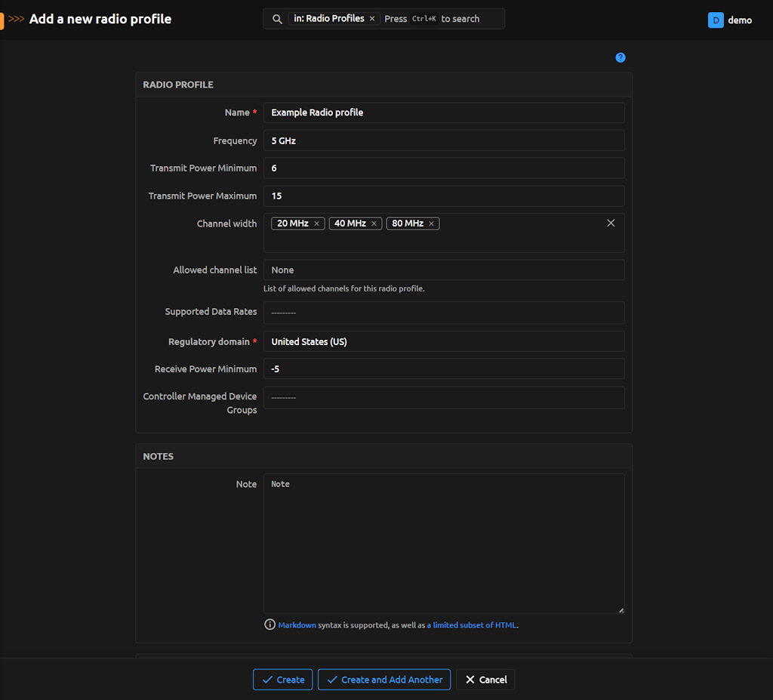Open the Supported Data Rates dropdown
This screenshot has height=700, width=773.
tap(444, 312)
